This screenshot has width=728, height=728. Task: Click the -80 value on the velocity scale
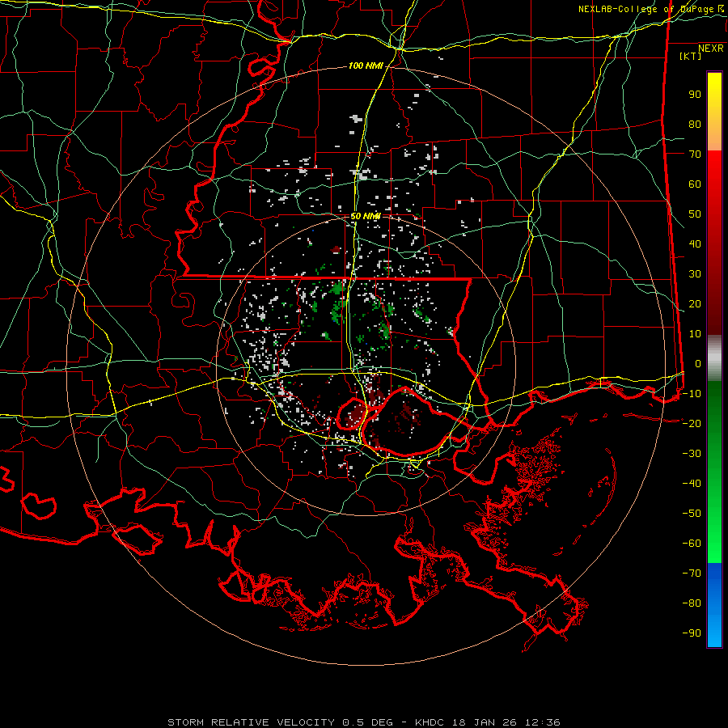pos(692,603)
